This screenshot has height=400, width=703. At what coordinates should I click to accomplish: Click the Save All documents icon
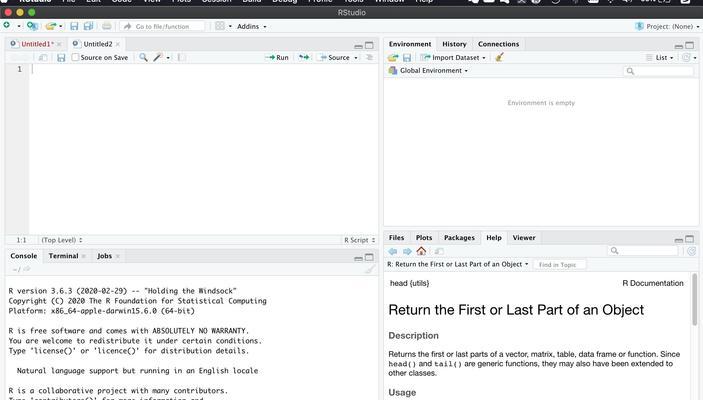coord(88,26)
